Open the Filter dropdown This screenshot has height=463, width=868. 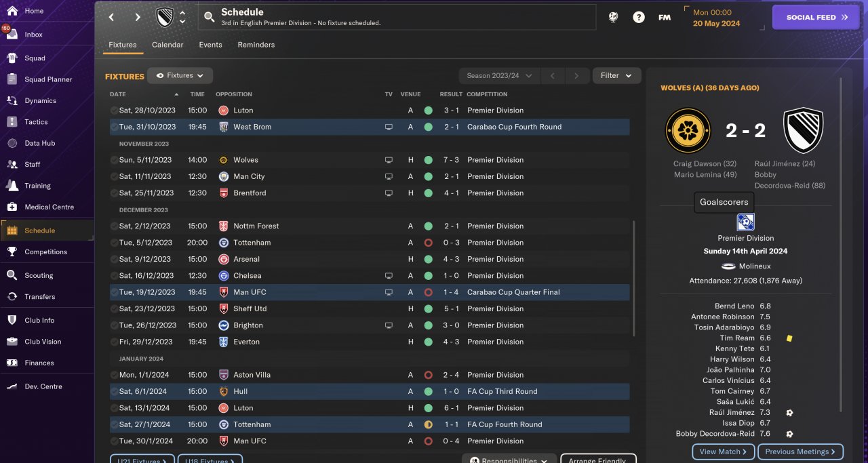[616, 76]
